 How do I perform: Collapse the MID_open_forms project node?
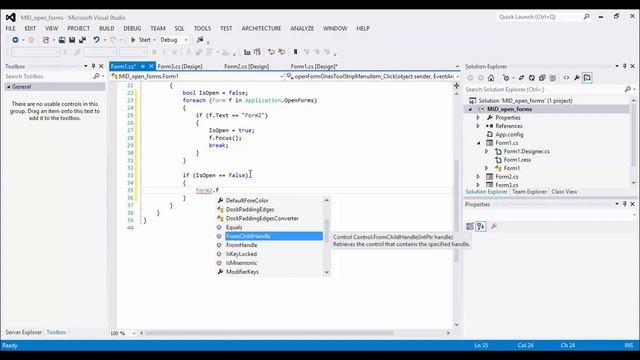pos(470,109)
